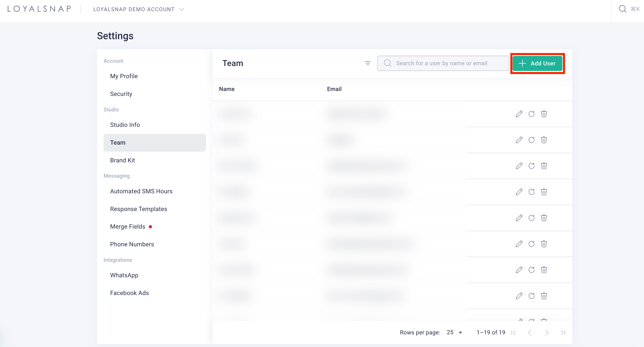Click the pencil icon in the eighth user row
This screenshot has width=644, height=347.
[x=519, y=296]
